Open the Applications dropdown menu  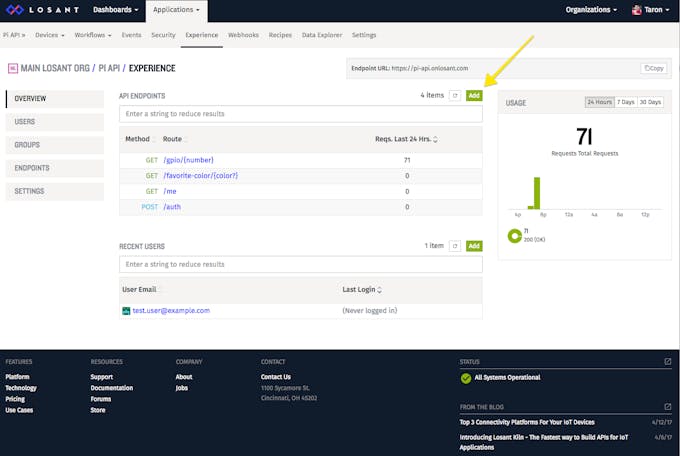coord(176,10)
